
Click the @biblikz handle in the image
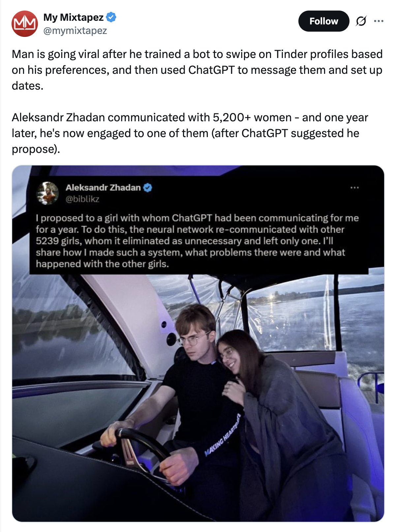coord(82,199)
